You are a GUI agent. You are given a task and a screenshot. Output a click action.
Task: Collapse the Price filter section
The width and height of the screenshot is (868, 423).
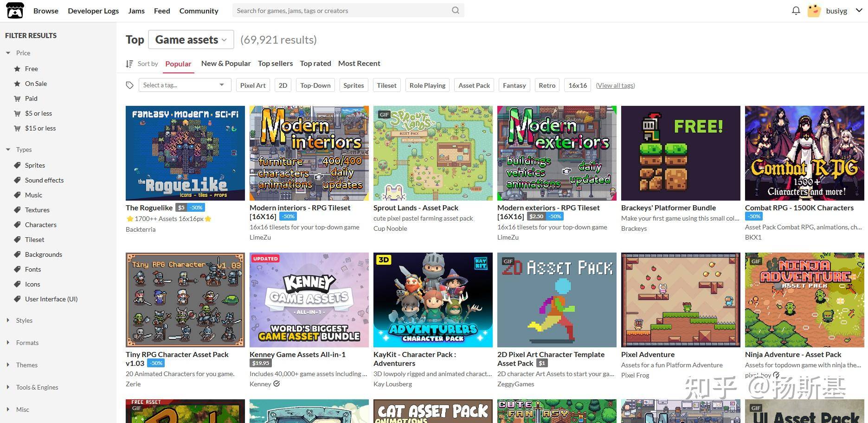point(8,53)
